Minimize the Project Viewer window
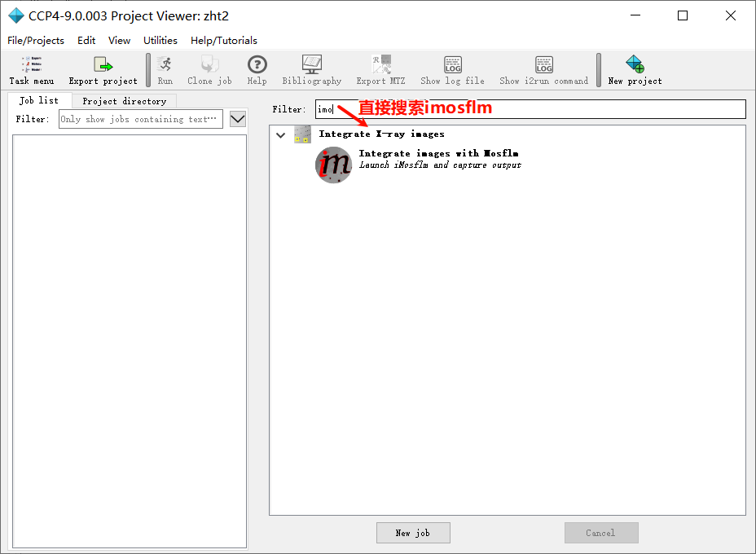Screen dimensions: 756x554 (635, 16)
